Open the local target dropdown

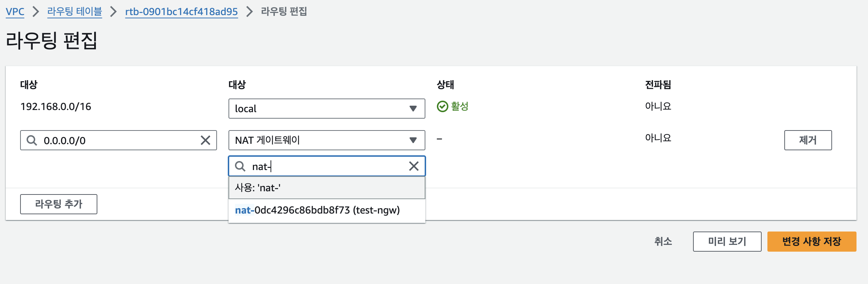point(326,109)
